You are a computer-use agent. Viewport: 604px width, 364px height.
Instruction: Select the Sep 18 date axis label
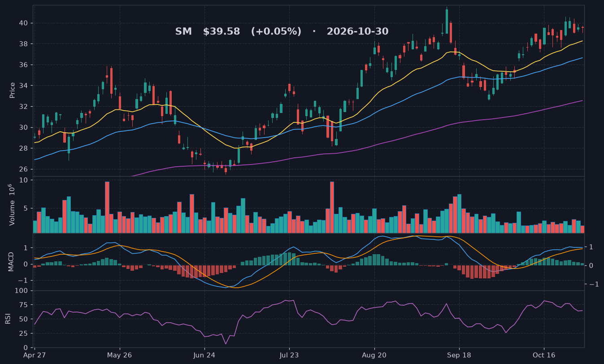459,355
